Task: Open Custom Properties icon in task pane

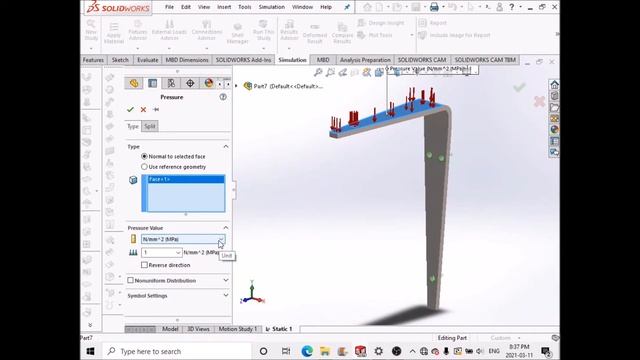Action: click(x=554, y=141)
